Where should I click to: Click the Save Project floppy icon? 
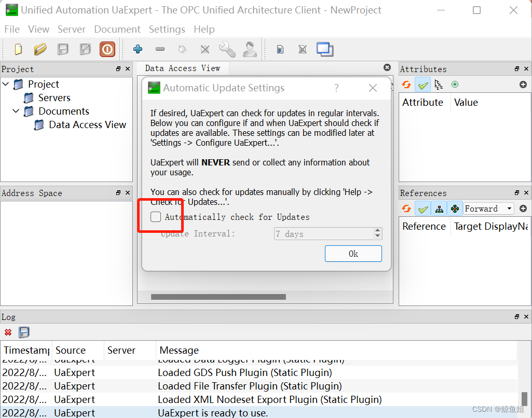coord(63,49)
